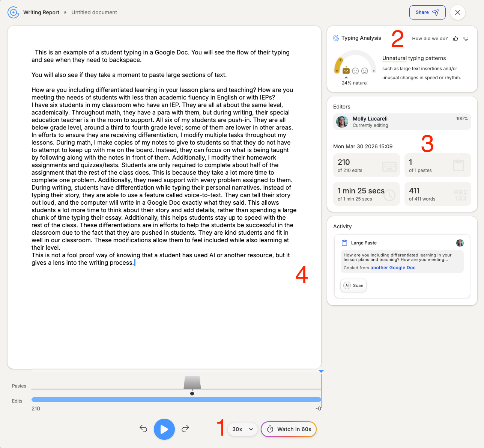The image size is (484, 448).
Task: Click the keyboard icon in edits card
Action: (x=389, y=166)
